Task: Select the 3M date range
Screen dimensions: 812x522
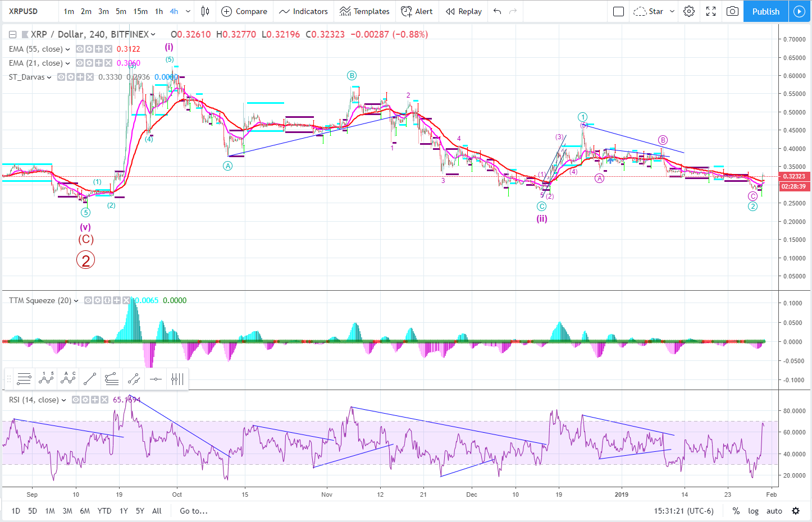Action: click(67, 511)
